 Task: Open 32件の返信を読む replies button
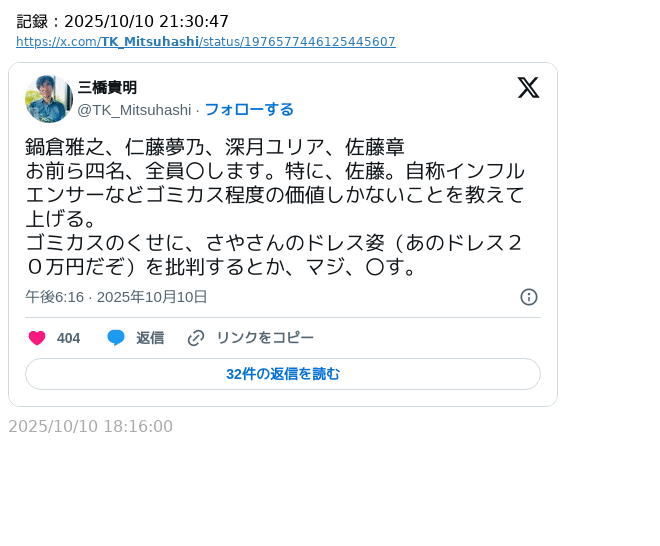point(283,374)
